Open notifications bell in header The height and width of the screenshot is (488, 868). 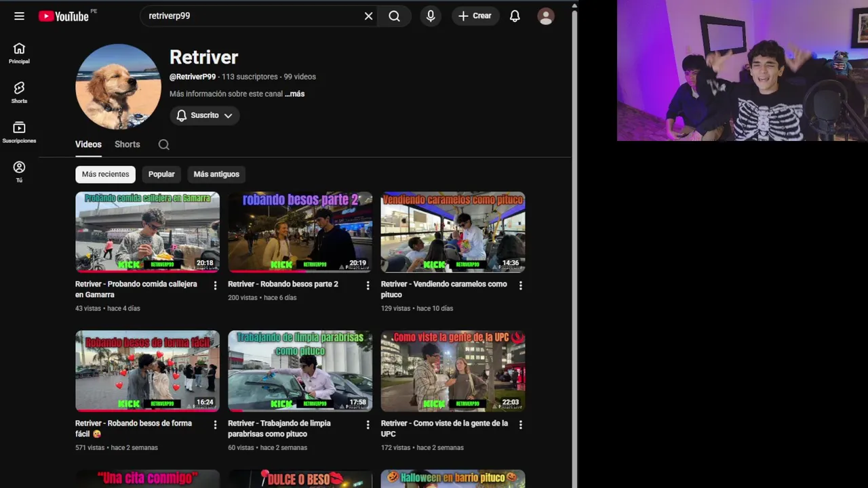point(515,16)
